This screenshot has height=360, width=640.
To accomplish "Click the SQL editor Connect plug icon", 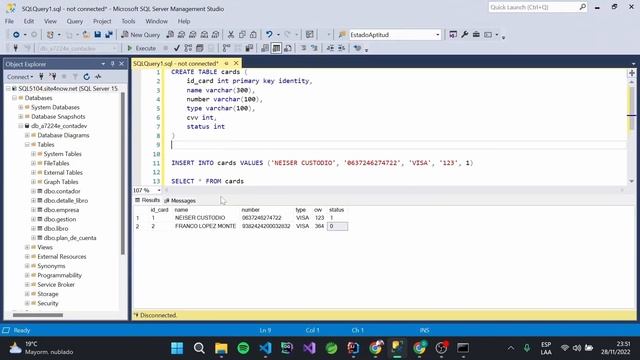I will [16, 48].
